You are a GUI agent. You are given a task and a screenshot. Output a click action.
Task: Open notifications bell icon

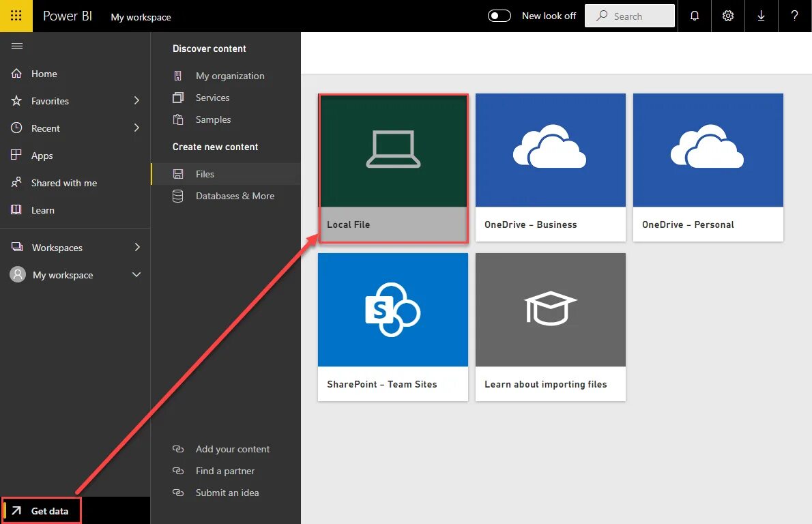pos(695,16)
